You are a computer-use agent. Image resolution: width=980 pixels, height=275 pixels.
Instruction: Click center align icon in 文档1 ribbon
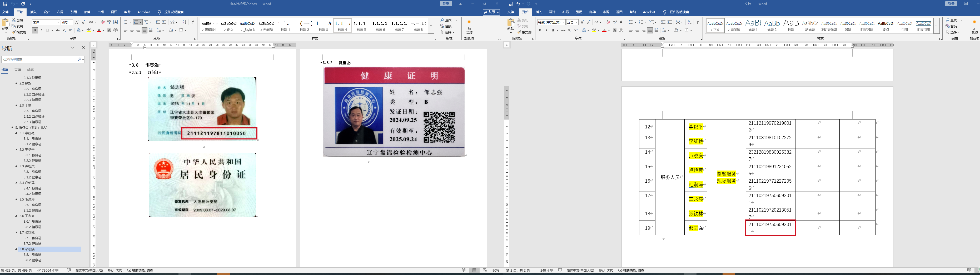637,31
